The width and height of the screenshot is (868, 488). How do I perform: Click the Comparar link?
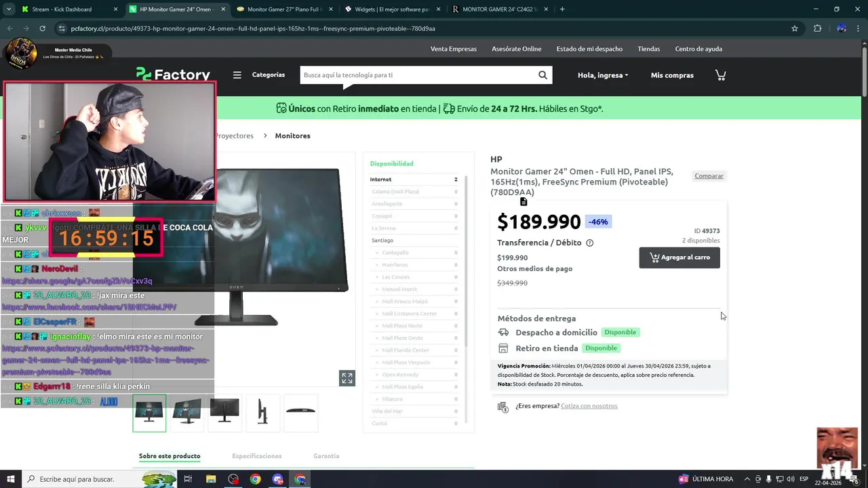(709, 176)
